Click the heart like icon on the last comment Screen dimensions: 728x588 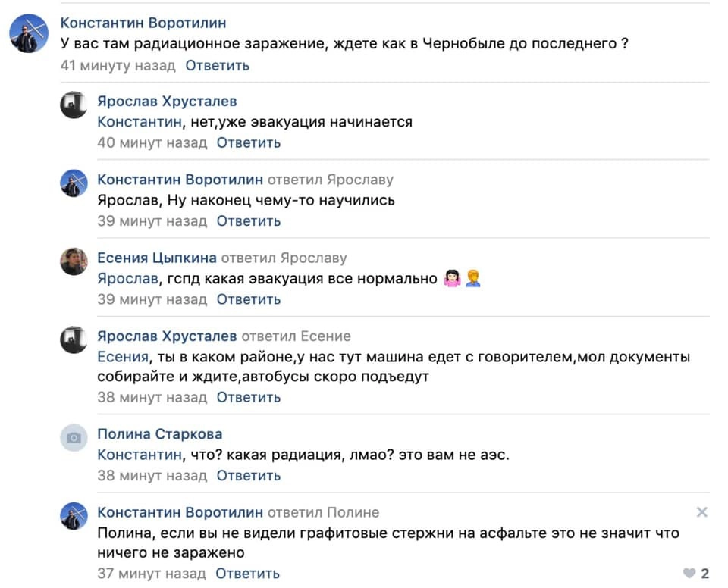[689, 574]
